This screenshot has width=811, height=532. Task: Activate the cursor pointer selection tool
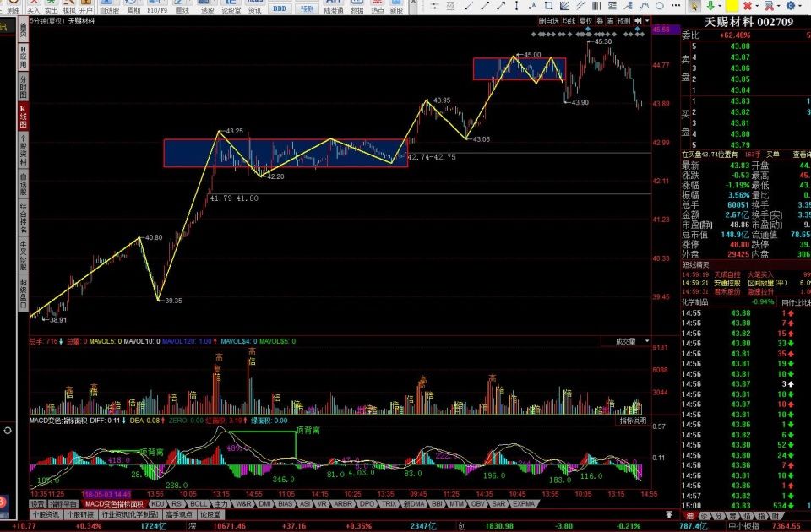694,6
